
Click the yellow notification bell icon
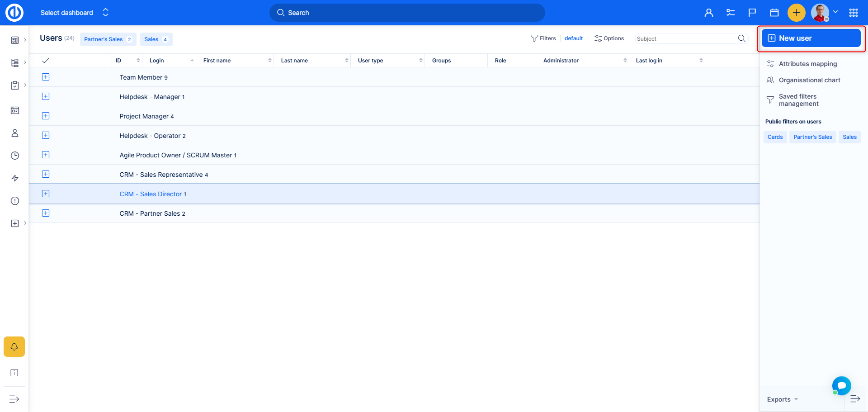(x=14, y=347)
